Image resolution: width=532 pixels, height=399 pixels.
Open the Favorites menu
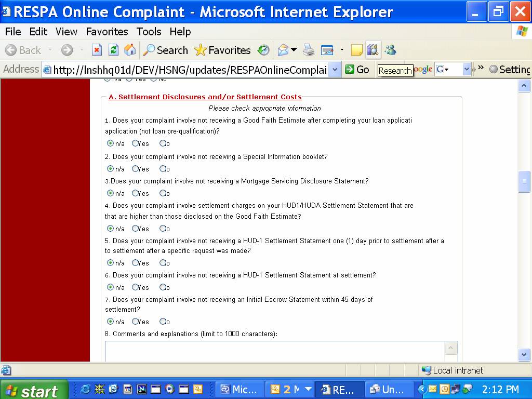pyautogui.click(x=107, y=32)
